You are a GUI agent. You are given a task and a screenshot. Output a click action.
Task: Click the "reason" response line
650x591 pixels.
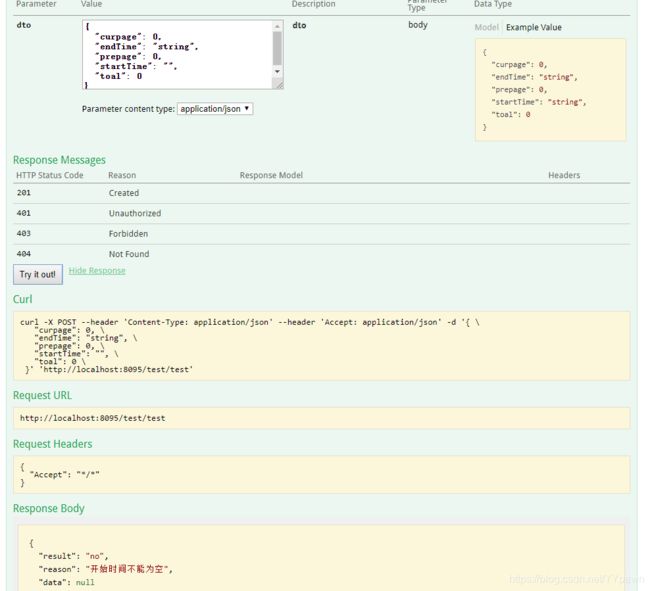tap(105, 569)
